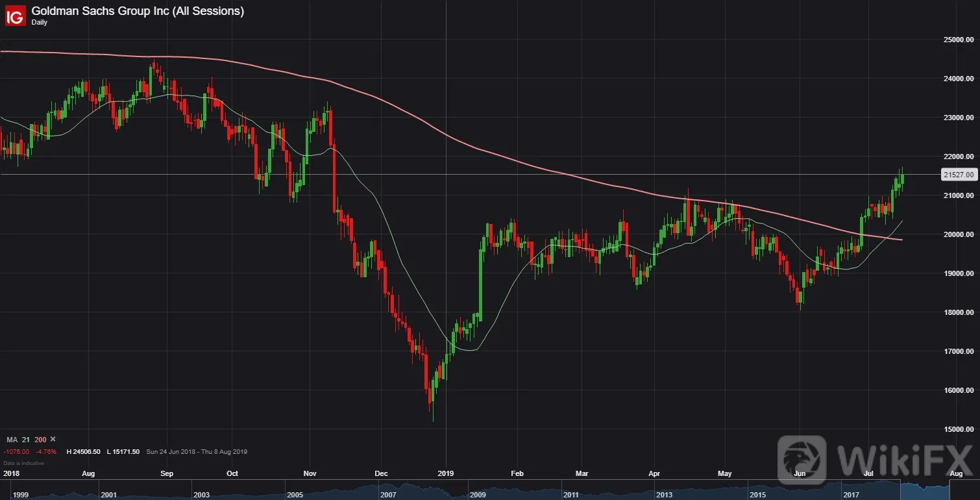Image resolution: width=980 pixels, height=500 pixels.
Task: Jump to 2005 in the overview navigator
Action: [x=295, y=495]
